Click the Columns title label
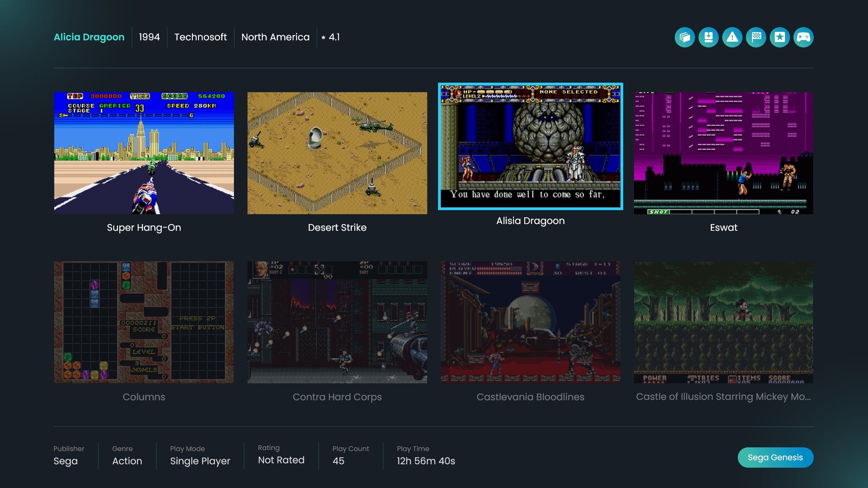The width and height of the screenshot is (868, 488). tap(144, 397)
